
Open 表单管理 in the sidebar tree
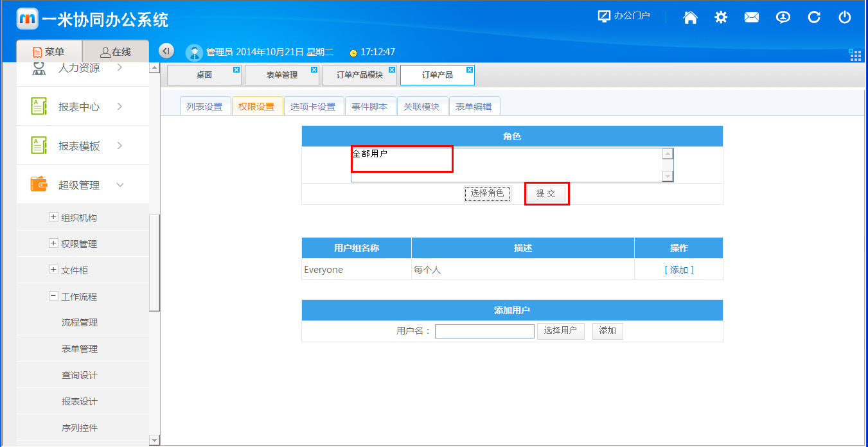coord(80,349)
